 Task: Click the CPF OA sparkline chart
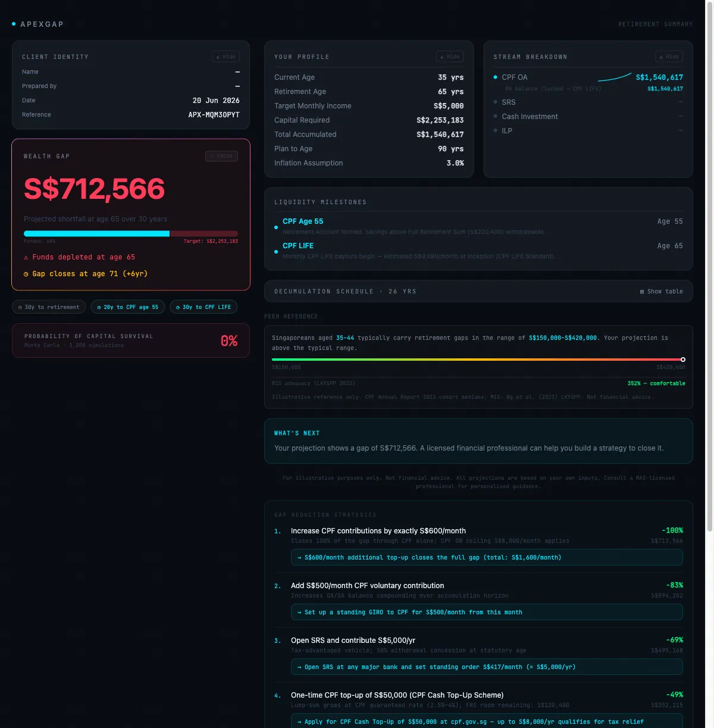pyautogui.click(x=615, y=77)
